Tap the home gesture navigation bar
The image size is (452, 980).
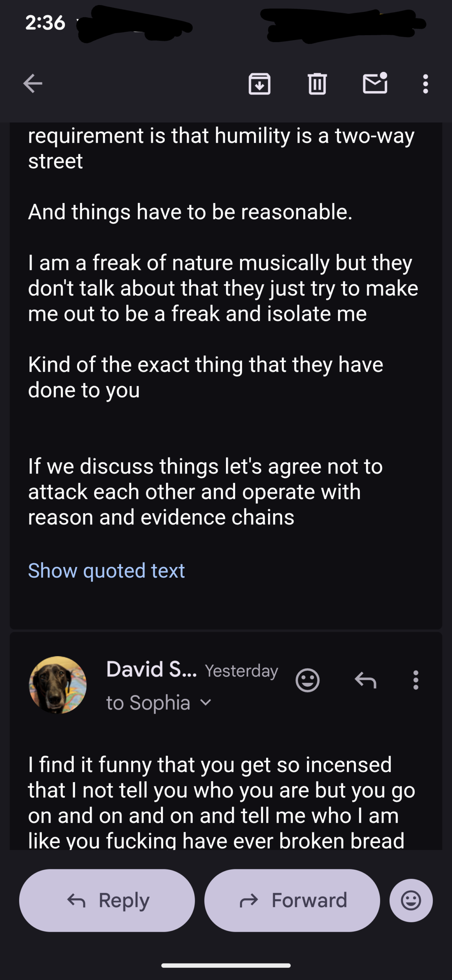(226, 965)
